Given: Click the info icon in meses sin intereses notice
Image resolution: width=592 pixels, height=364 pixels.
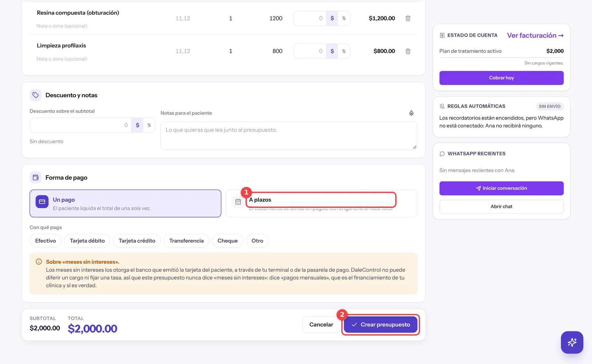Looking at the screenshot, I should click(x=39, y=262).
